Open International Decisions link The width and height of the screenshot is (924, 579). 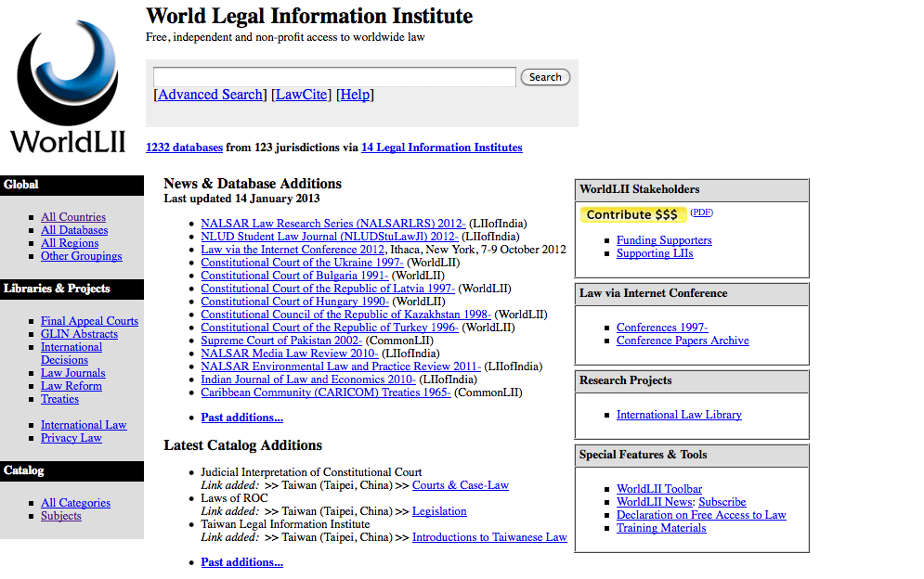coord(72,354)
